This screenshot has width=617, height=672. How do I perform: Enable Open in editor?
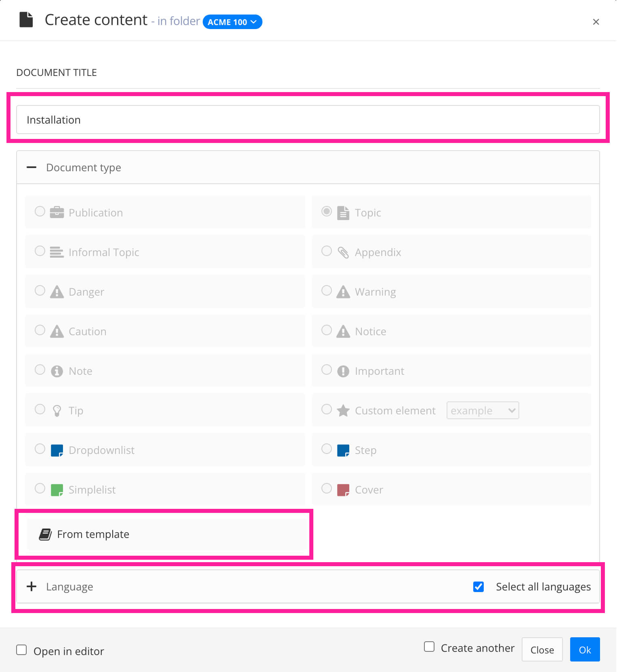coord(21,650)
